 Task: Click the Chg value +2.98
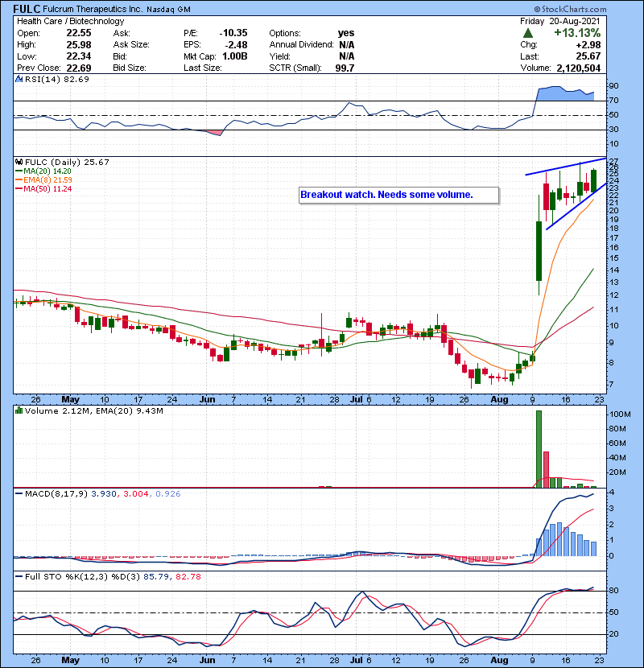pos(588,45)
